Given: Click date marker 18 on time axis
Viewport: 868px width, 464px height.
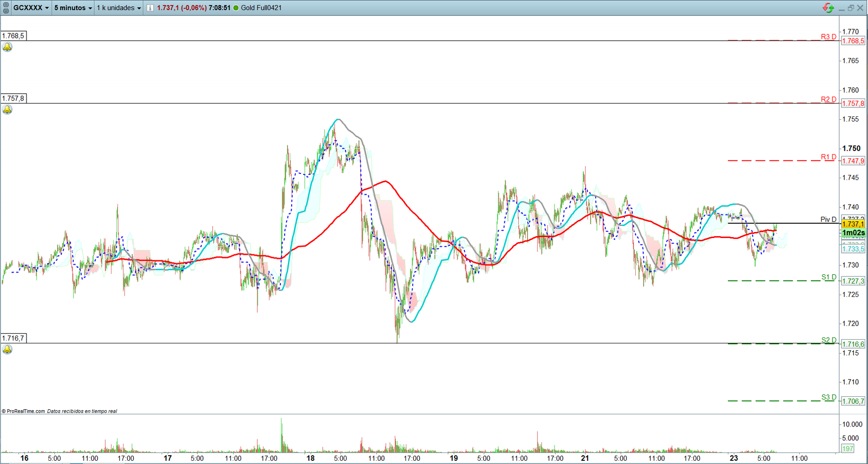Looking at the screenshot, I should pyautogui.click(x=310, y=458).
